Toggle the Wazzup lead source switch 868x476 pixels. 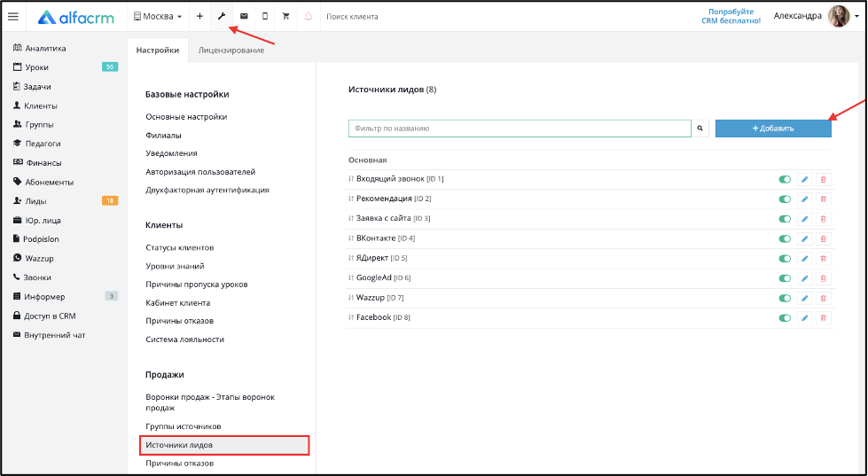pyautogui.click(x=785, y=299)
